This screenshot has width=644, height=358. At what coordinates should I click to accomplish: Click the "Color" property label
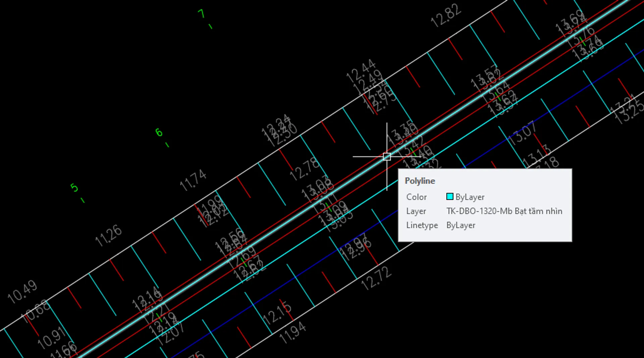tap(417, 197)
